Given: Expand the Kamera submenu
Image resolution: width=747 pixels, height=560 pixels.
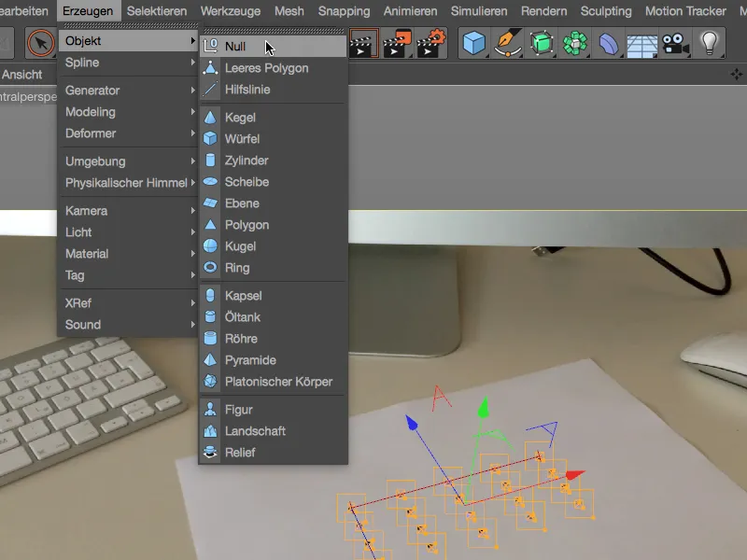Looking at the screenshot, I should click(128, 211).
